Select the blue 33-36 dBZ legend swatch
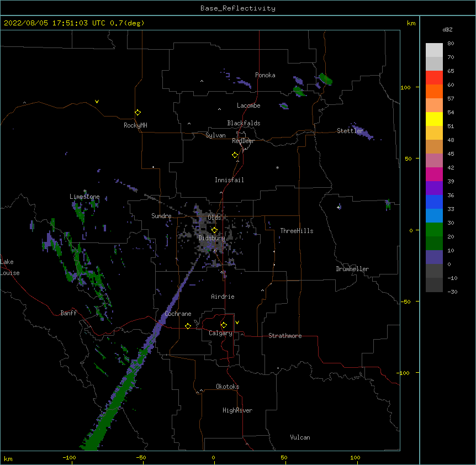 click(434, 202)
